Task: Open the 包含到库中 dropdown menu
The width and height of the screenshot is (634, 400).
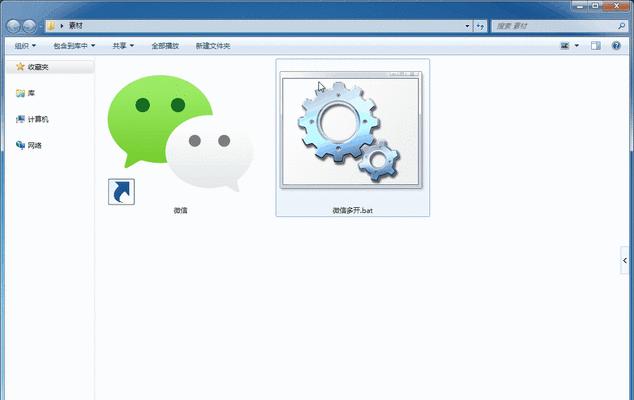Action: (74, 46)
